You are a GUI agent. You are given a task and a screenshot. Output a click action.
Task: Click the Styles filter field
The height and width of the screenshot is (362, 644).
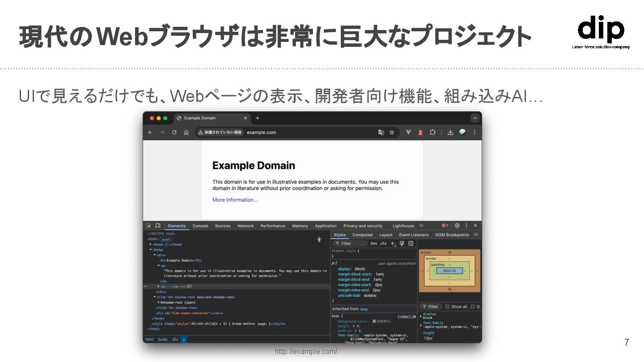(x=350, y=244)
